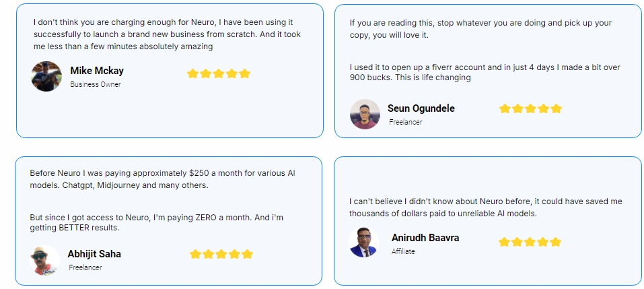Image resolution: width=644 pixels, height=289 pixels.
Task: Click first star in Anirudh Baavra's rating
Action: [504, 242]
